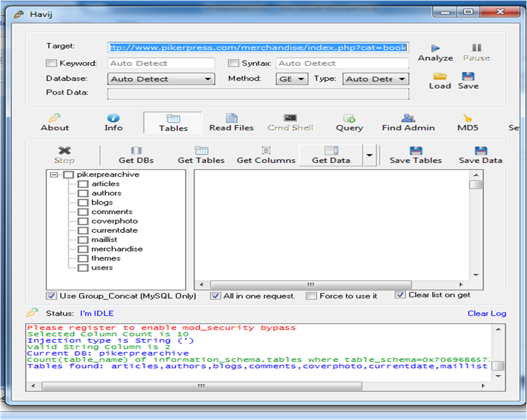
Task: Select the users table name
Action: [x=102, y=268]
